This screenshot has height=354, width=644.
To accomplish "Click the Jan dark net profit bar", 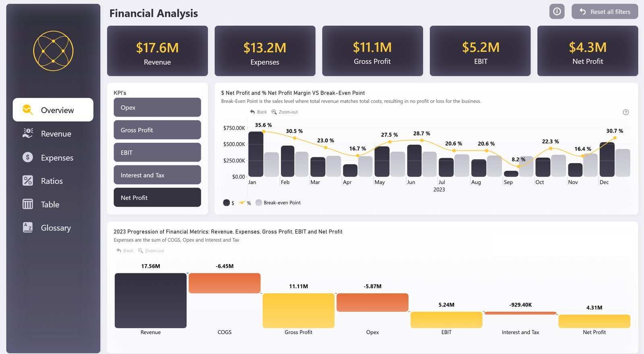I will pyautogui.click(x=256, y=154).
